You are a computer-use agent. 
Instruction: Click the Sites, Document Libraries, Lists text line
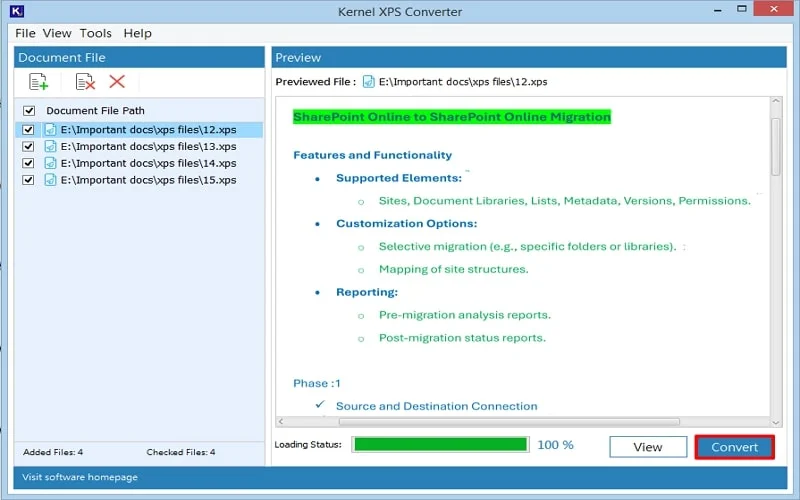coord(564,201)
